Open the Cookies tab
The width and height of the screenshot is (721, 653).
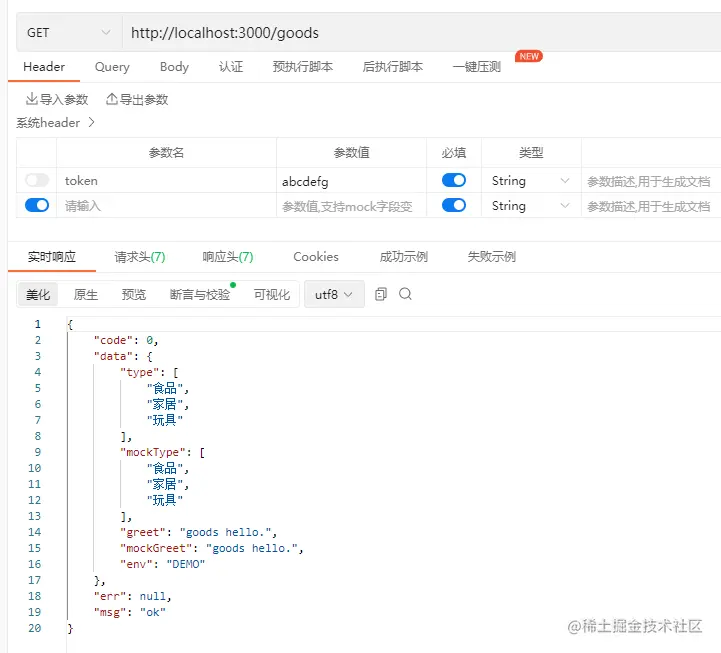click(x=316, y=257)
